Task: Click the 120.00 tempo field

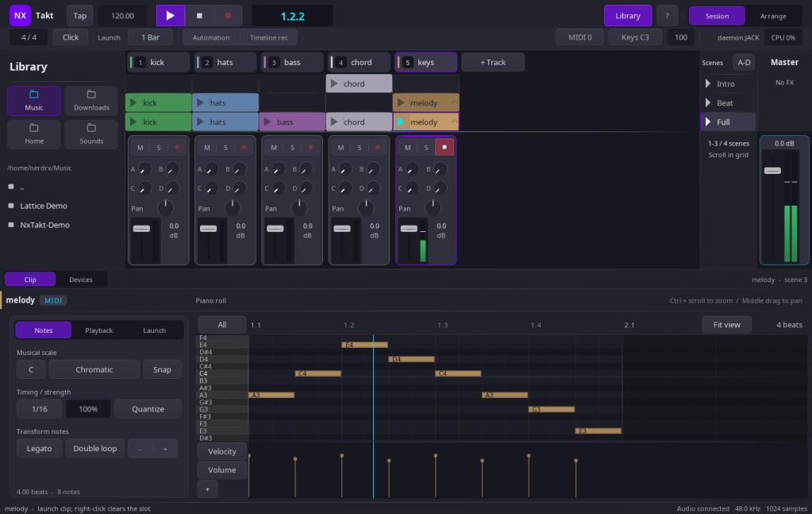Action: tap(123, 16)
